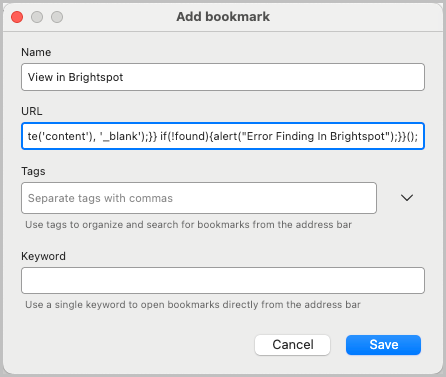The height and width of the screenshot is (377, 446).
Task: Click the Keyword label
Action: pyautogui.click(x=43, y=256)
